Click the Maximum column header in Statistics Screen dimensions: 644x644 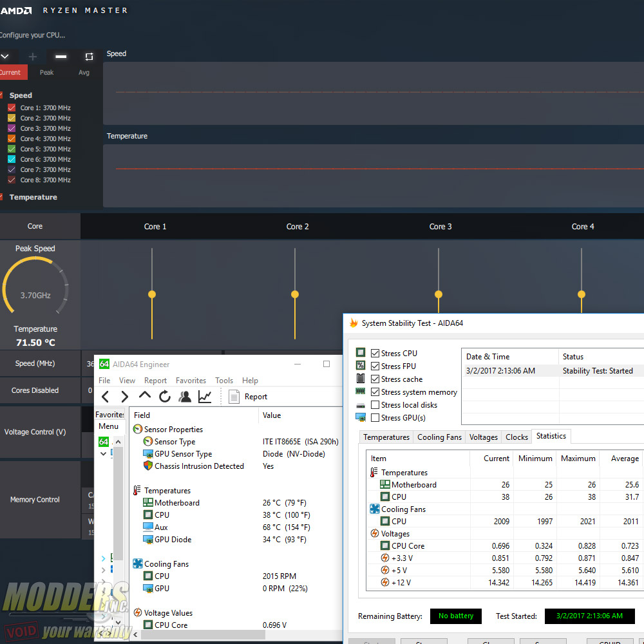(x=578, y=458)
